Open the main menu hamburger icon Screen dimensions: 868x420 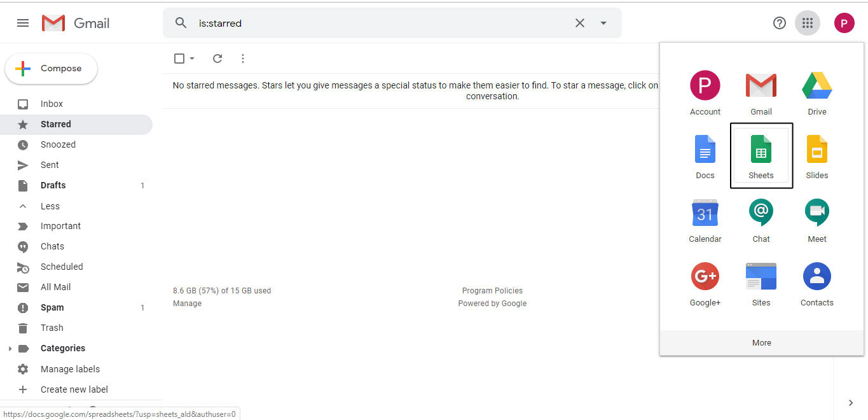23,23
